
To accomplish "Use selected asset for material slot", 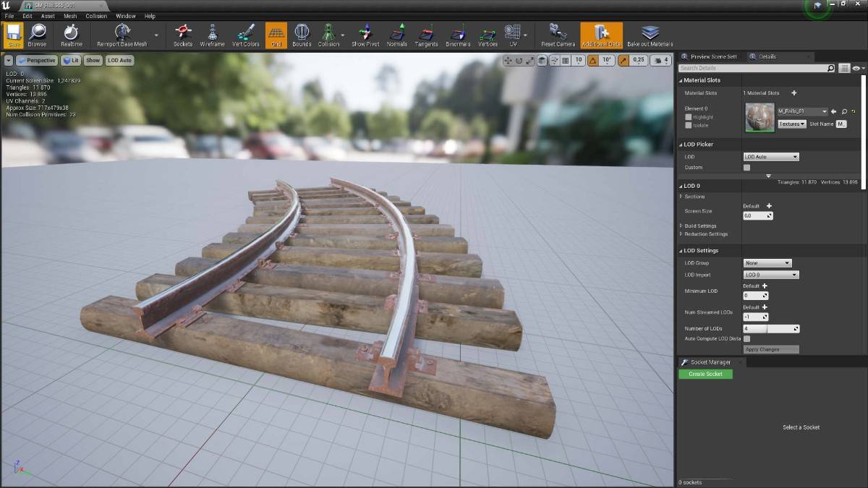I will 833,111.
